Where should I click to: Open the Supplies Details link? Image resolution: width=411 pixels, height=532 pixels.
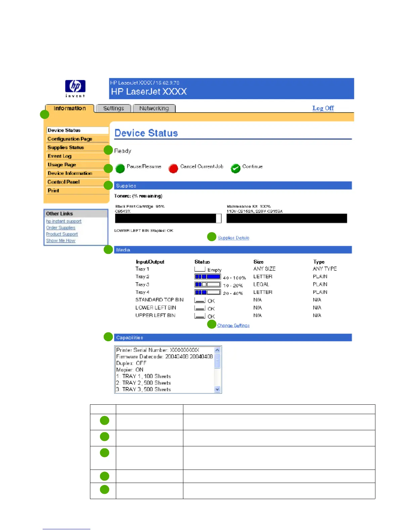click(233, 238)
